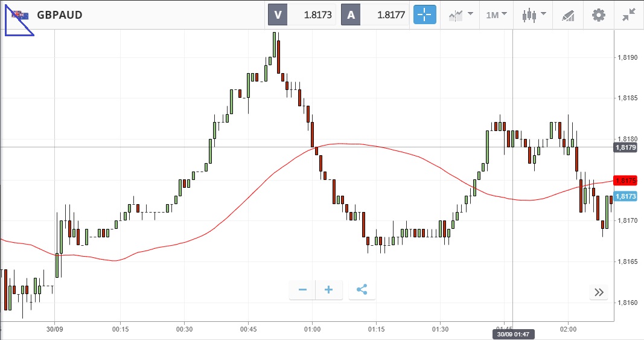The image size is (644, 340).
Task: Select the drawing tools pencil icon
Action: coord(568,14)
